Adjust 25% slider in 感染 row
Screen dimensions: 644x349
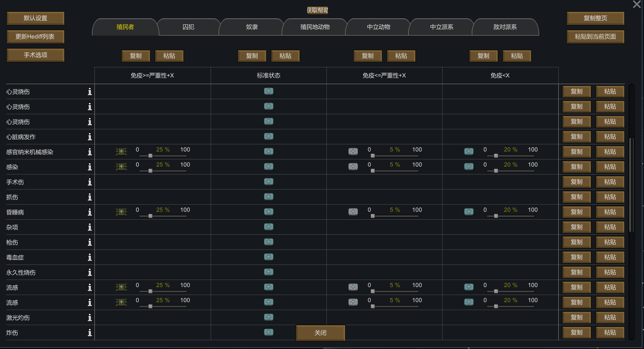coord(163,171)
